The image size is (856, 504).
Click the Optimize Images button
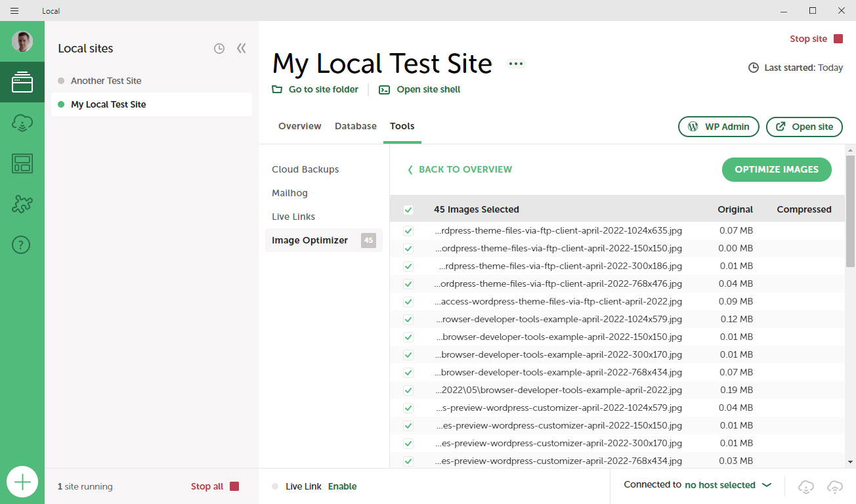click(x=777, y=169)
